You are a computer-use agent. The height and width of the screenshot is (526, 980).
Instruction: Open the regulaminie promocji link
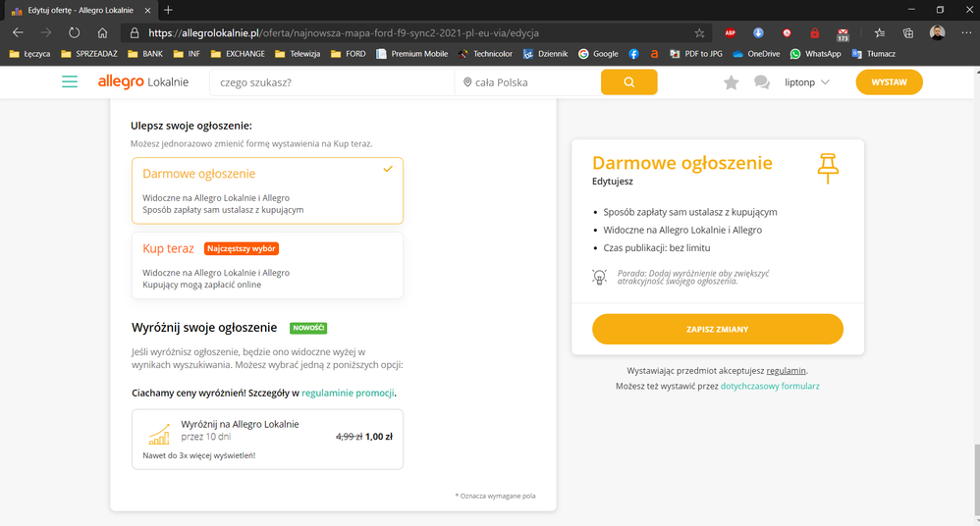[x=348, y=393]
